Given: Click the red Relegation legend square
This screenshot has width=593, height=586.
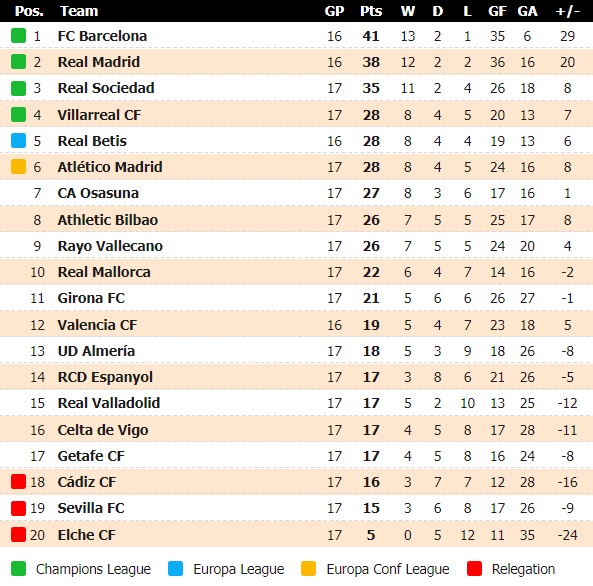Looking at the screenshot, I should (x=474, y=569).
